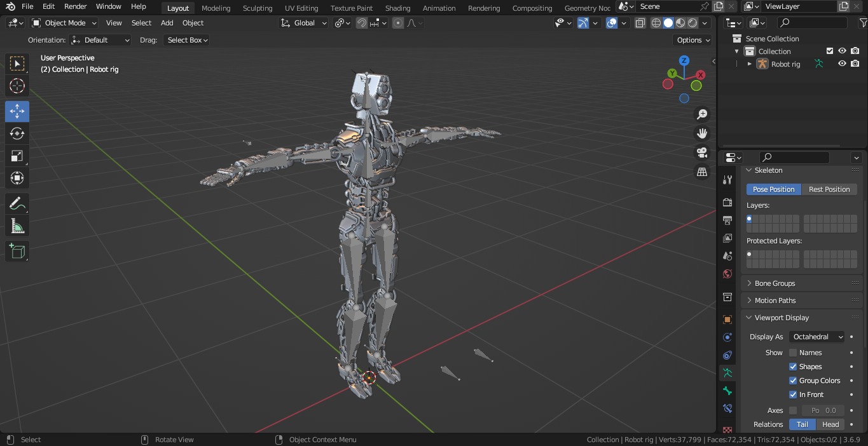This screenshot has height=446, width=868.
Task: Set Relations to Head
Action: (830, 424)
